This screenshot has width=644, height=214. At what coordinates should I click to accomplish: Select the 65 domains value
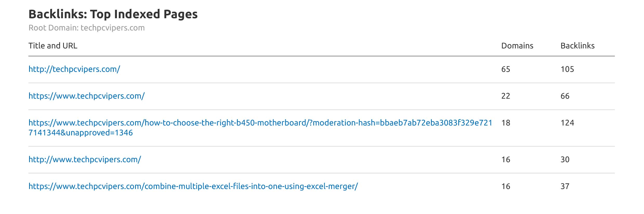[506, 69]
